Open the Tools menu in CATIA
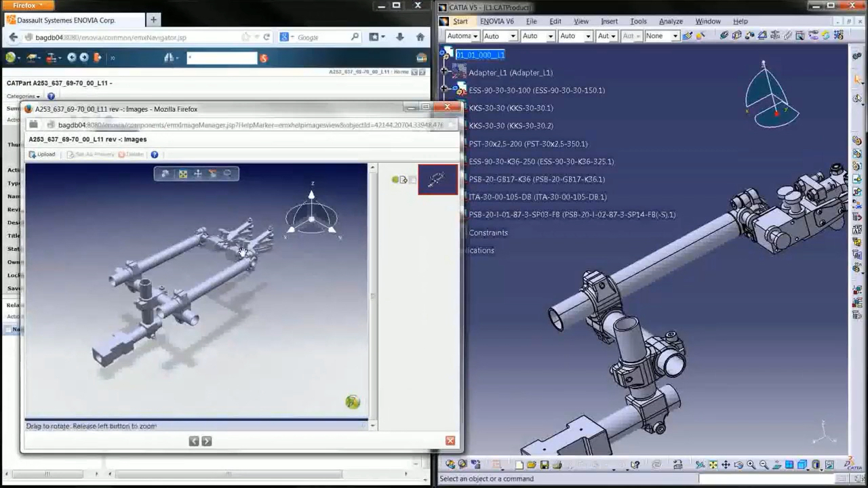This screenshot has width=868, height=488. tap(638, 21)
